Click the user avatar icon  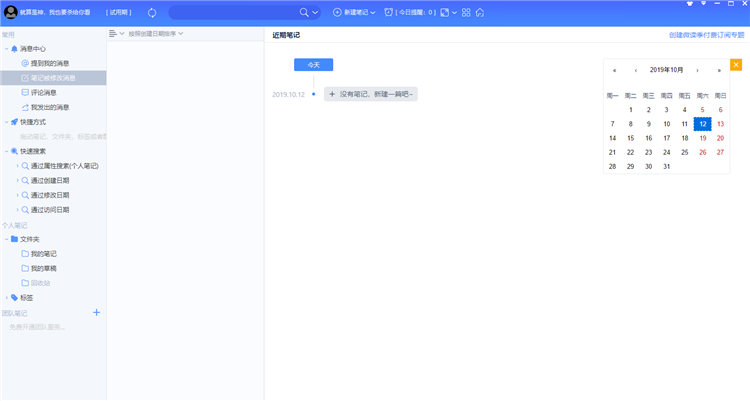pyautogui.click(x=10, y=12)
